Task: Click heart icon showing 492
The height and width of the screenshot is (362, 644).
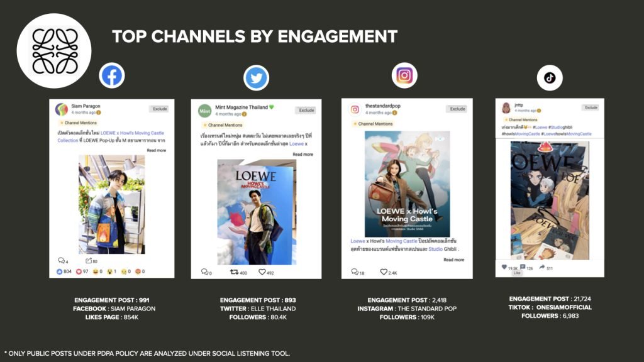Action: coord(262,272)
